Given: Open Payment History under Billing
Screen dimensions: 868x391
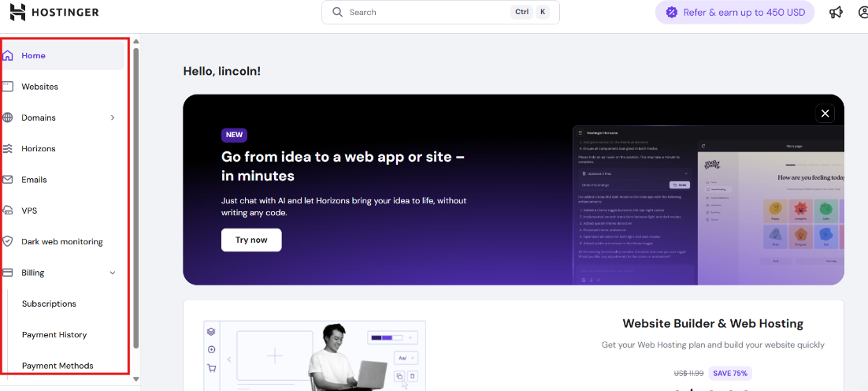Looking at the screenshot, I should pos(54,334).
